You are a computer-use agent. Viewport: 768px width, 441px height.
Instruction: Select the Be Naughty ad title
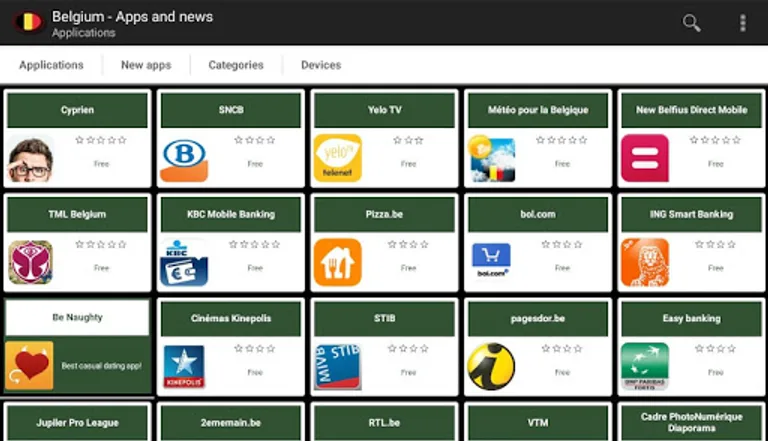click(x=77, y=318)
